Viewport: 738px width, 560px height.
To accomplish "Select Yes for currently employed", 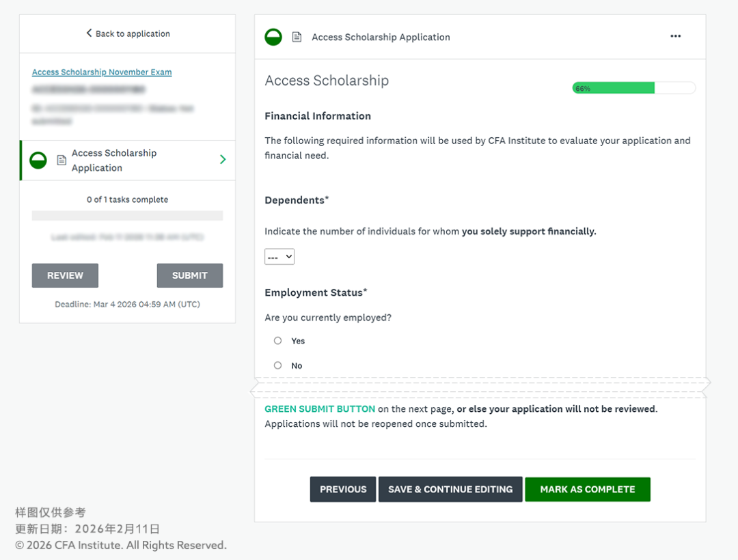I will click(278, 341).
